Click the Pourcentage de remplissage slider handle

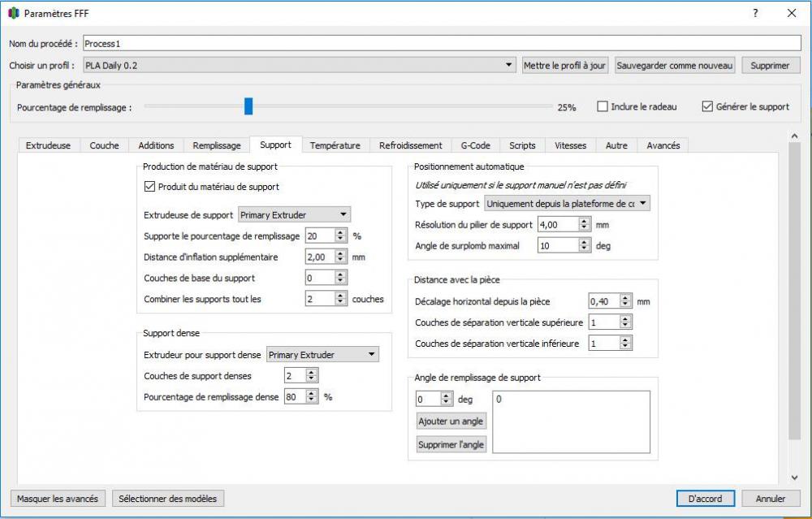click(x=248, y=106)
